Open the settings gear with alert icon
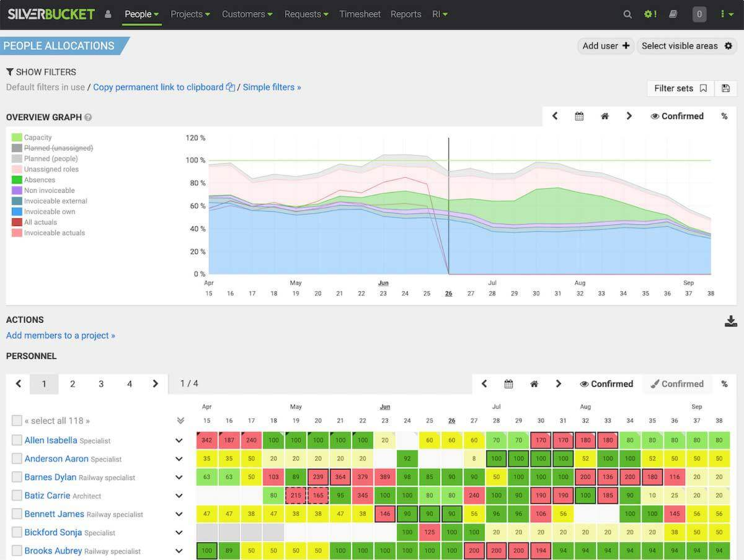Screen dimensions: 744x560 (650, 14)
